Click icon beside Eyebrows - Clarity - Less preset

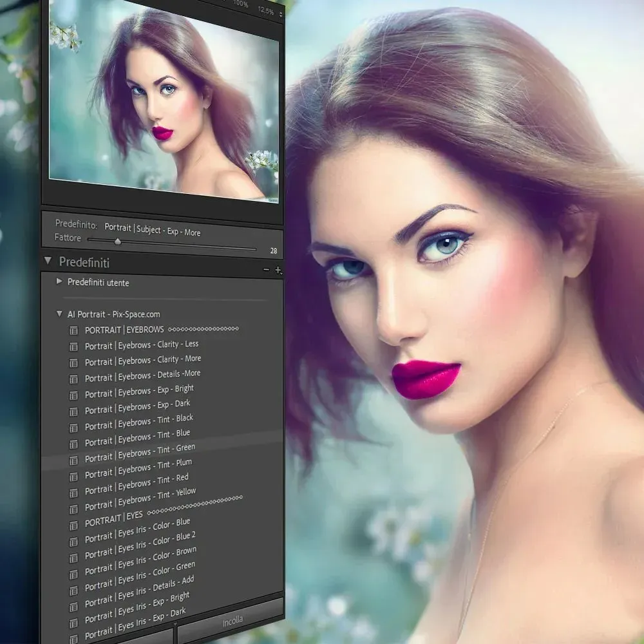coord(73,346)
